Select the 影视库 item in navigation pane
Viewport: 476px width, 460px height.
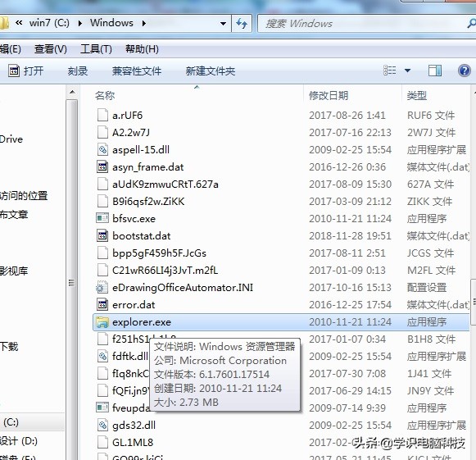pyautogui.click(x=14, y=271)
